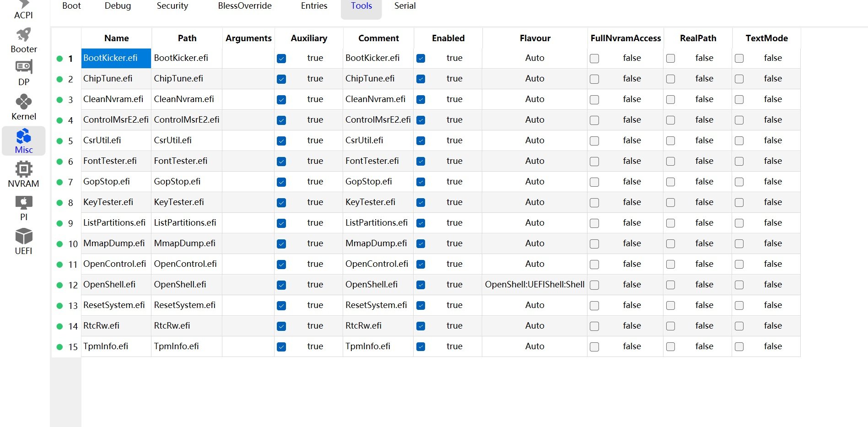Enable FullNvramAccess for ChipTune.efi

click(x=594, y=79)
